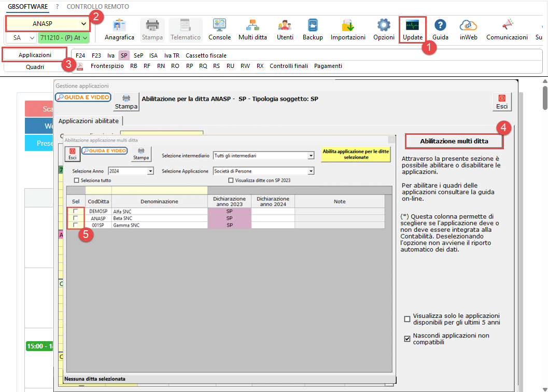
Task: Enable the Seleziona tutto checkbox
Action: (77, 180)
